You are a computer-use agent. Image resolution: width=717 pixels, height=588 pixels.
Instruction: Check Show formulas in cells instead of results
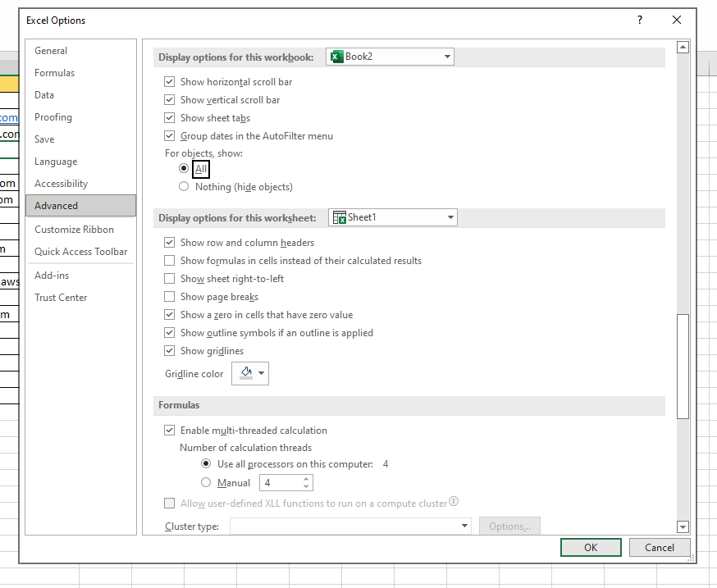169,260
